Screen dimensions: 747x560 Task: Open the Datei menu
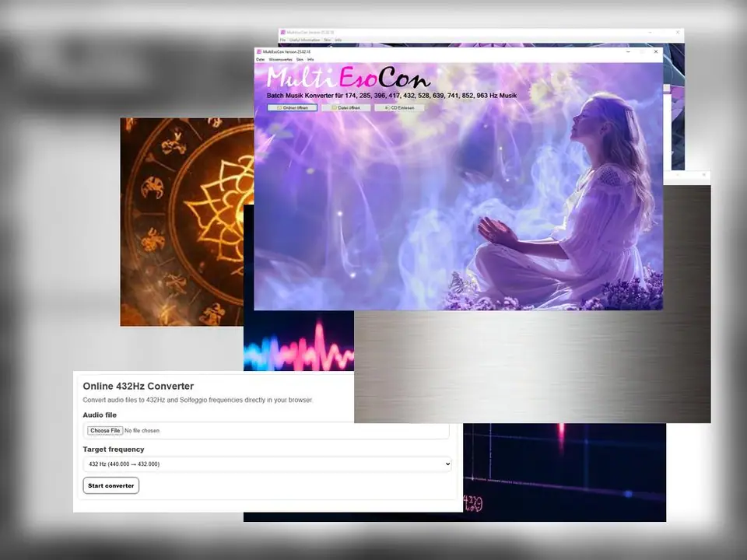point(261,59)
